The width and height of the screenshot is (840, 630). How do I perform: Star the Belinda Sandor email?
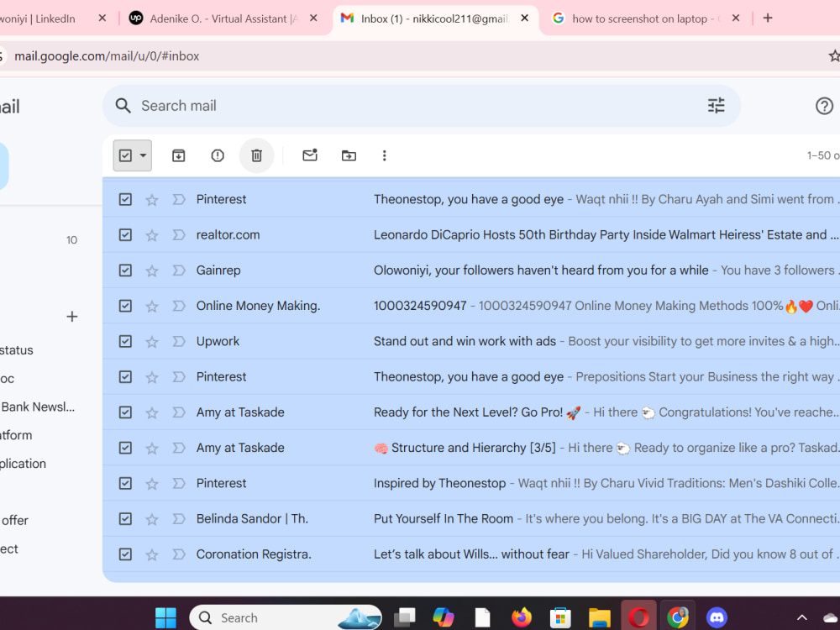tap(152, 519)
